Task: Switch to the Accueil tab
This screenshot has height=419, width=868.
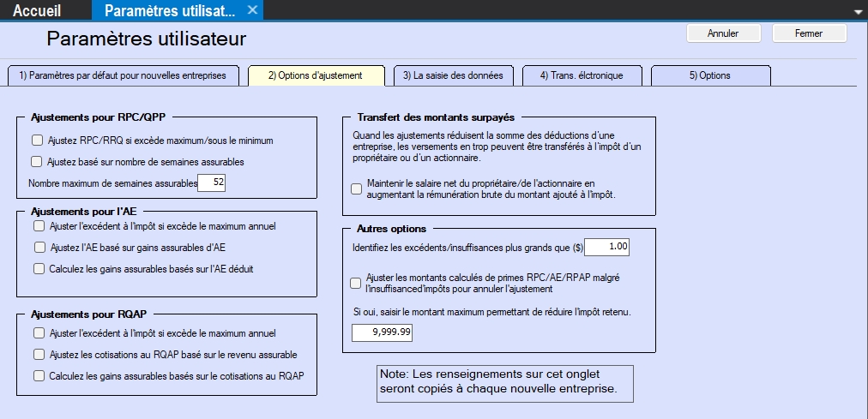Action: pos(36,10)
